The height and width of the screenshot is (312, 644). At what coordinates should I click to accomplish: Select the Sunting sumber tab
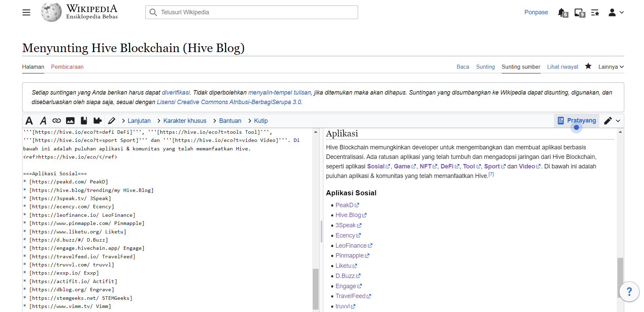521,67
